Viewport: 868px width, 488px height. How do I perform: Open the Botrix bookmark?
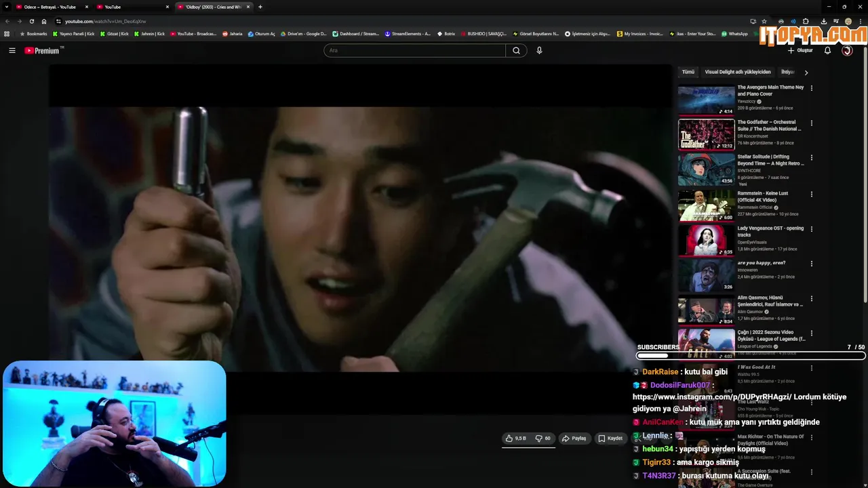click(x=446, y=33)
